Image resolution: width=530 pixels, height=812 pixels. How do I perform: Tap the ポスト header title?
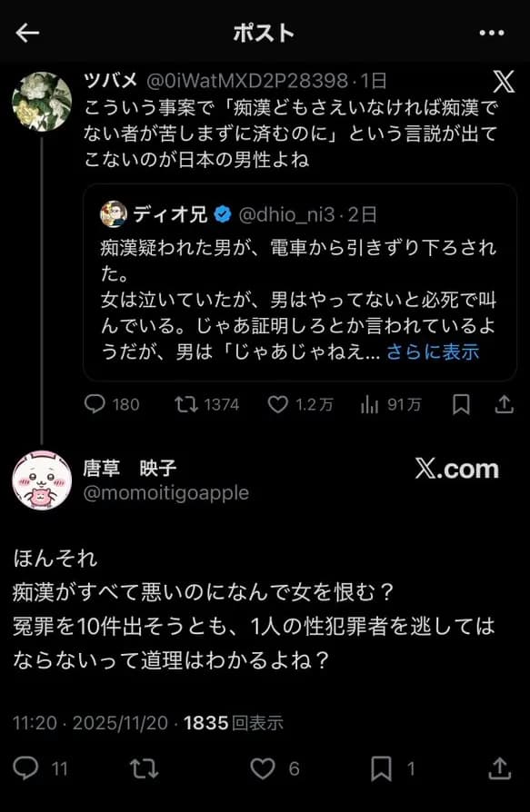[265, 31]
